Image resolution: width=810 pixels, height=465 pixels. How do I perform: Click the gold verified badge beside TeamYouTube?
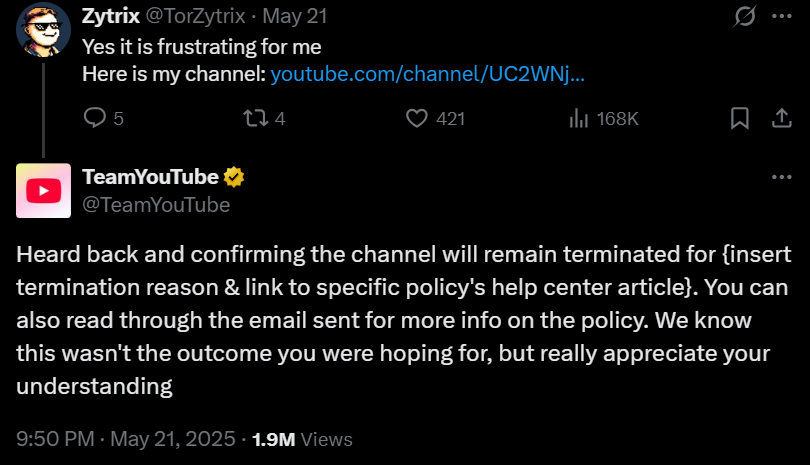click(x=235, y=177)
